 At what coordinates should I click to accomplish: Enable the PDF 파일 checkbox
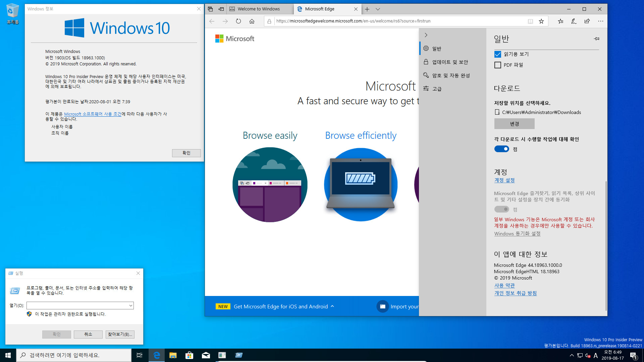[498, 65]
